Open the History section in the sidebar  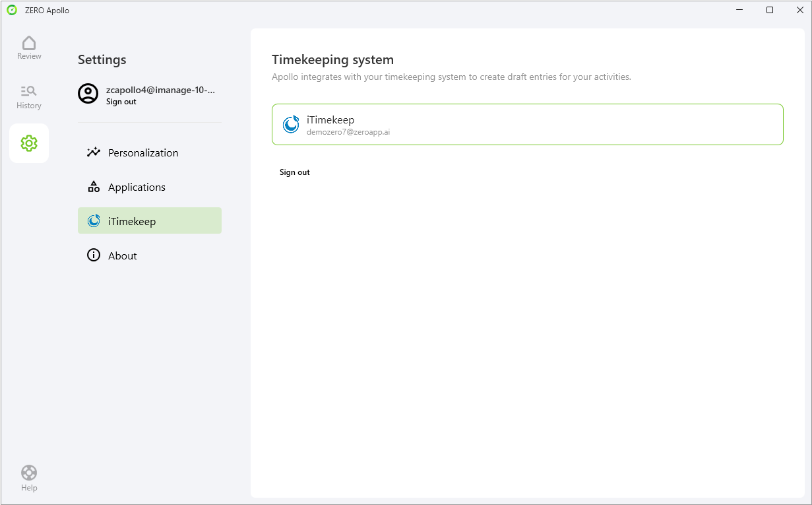29,97
